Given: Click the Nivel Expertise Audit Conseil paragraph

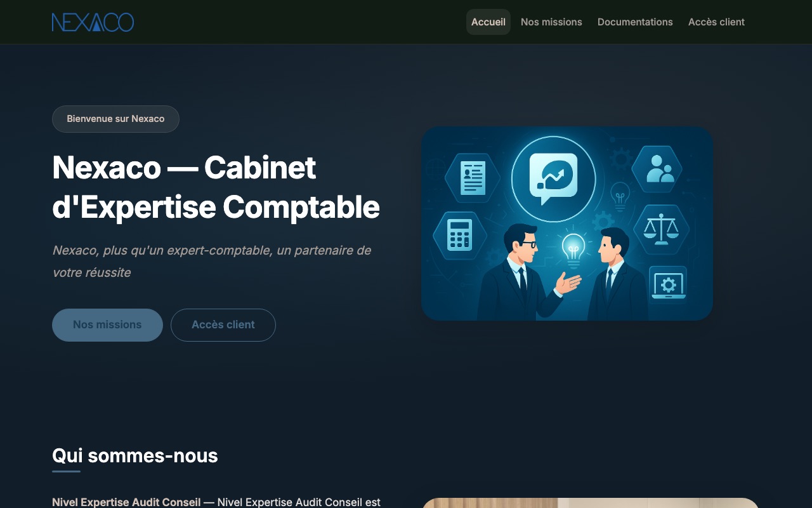Looking at the screenshot, I should [x=216, y=502].
